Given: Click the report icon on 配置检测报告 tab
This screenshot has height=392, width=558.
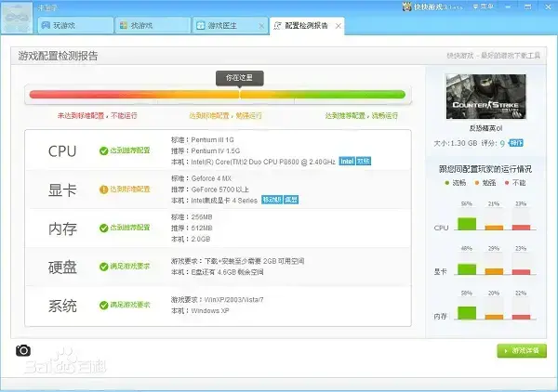Looking at the screenshot, I should tap(277, 25).
